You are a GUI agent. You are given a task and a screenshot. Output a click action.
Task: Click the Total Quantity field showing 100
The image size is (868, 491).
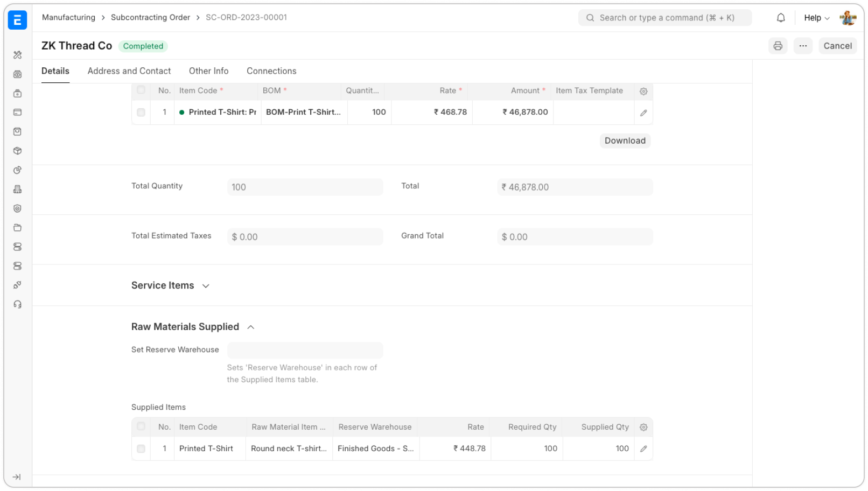[305, 187]
